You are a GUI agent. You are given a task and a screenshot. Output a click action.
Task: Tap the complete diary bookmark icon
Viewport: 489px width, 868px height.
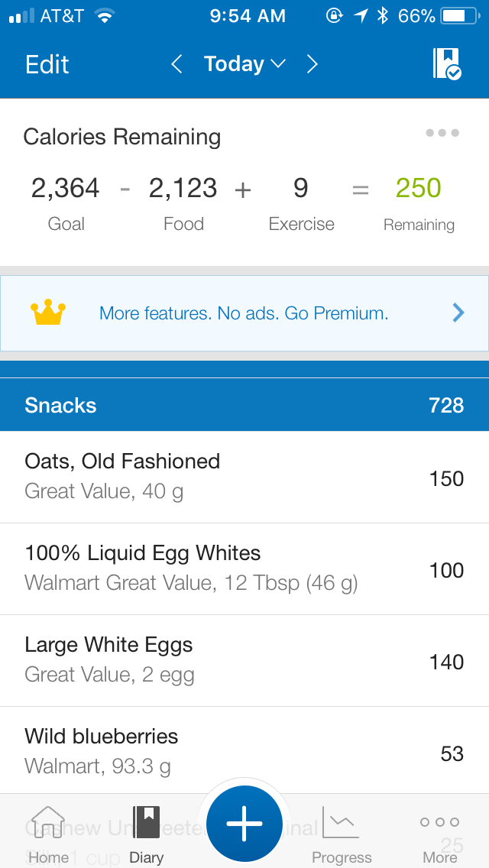[x=447, y=64]
